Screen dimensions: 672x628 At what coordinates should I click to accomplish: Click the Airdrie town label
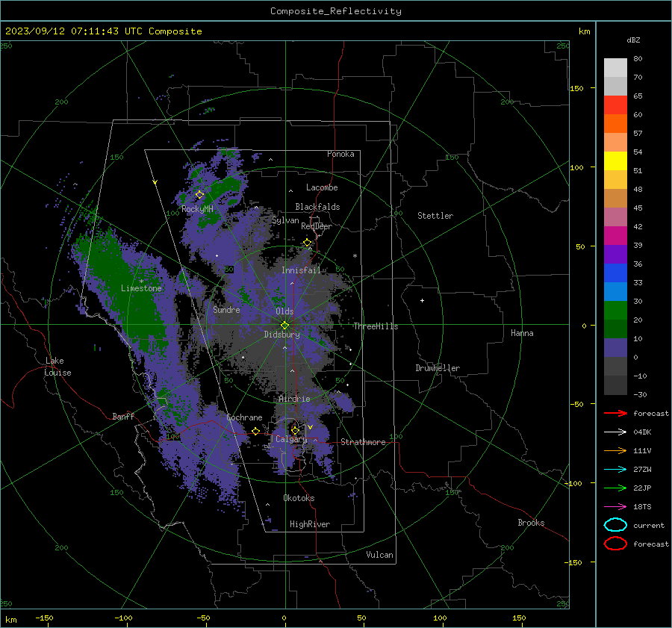pos(294,399)
